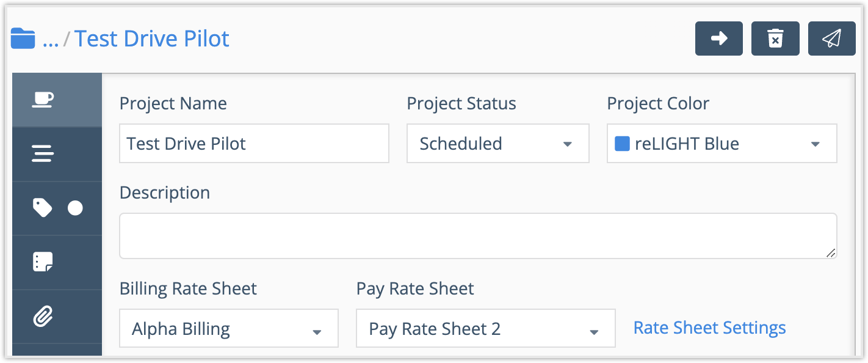Image resolution: width=868 pixels, height=363 pixels.
Task: Click inside the Project Name field
Action: tap(254, 143)
